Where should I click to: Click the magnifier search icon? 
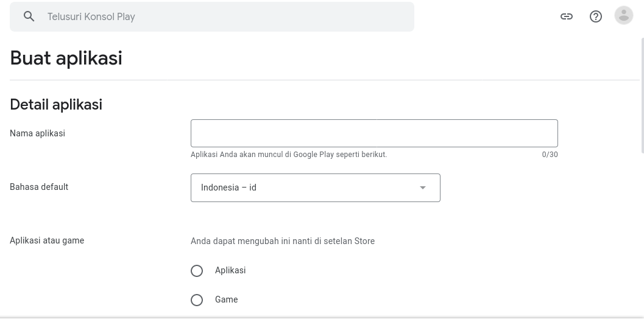point(29,16)
